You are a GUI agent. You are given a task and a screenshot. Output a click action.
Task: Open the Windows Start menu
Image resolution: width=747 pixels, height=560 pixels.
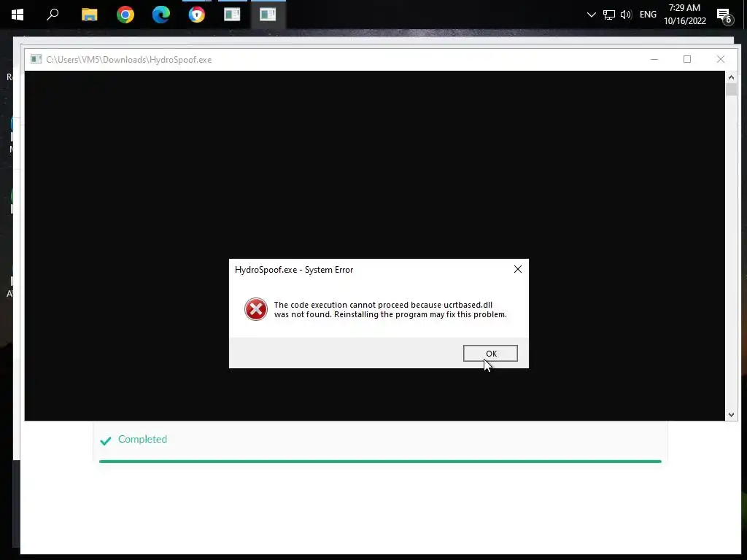(18, 15)
